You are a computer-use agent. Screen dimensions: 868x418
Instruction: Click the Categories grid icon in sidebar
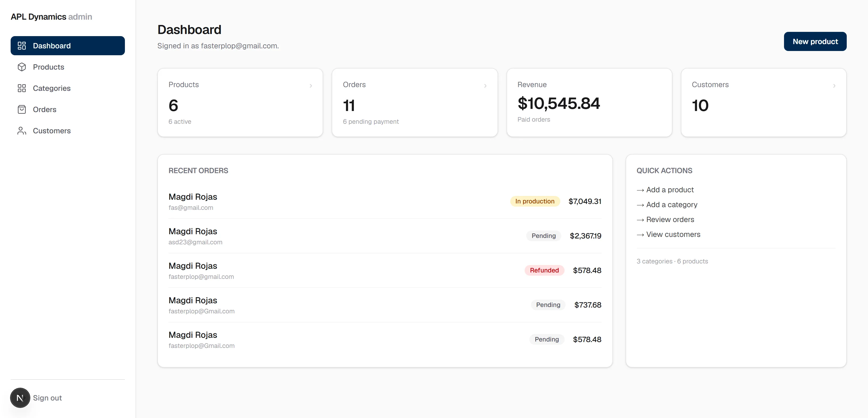coord(22,88)
